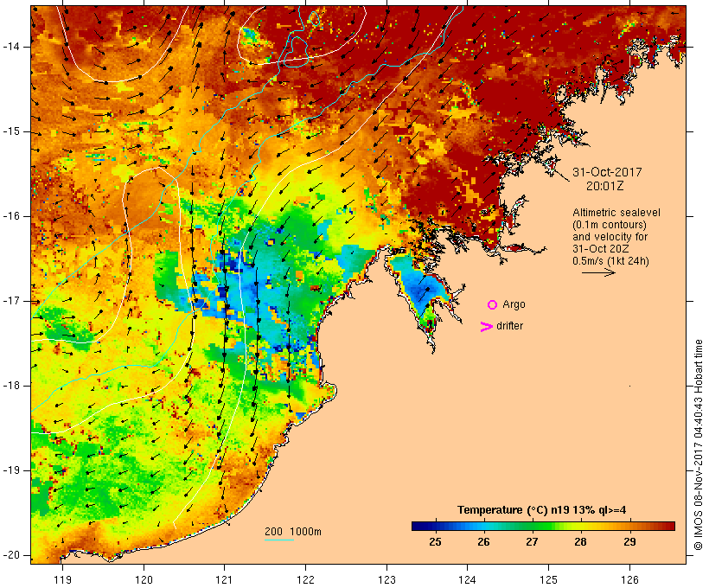The height and width of the screenshot is (588, 709).
Task: Click the temperature color bar at 25
Action: coord(435,526)
